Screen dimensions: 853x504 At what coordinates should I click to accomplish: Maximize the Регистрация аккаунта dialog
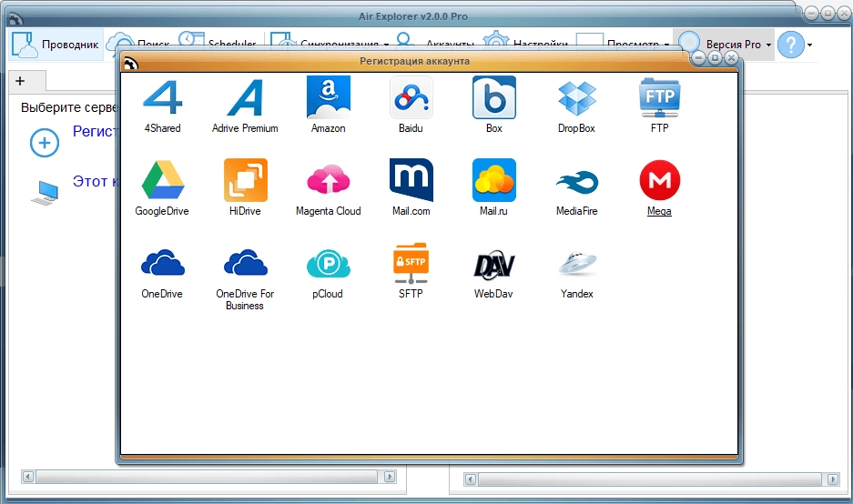pyautogui.click(x=716, y=57)
